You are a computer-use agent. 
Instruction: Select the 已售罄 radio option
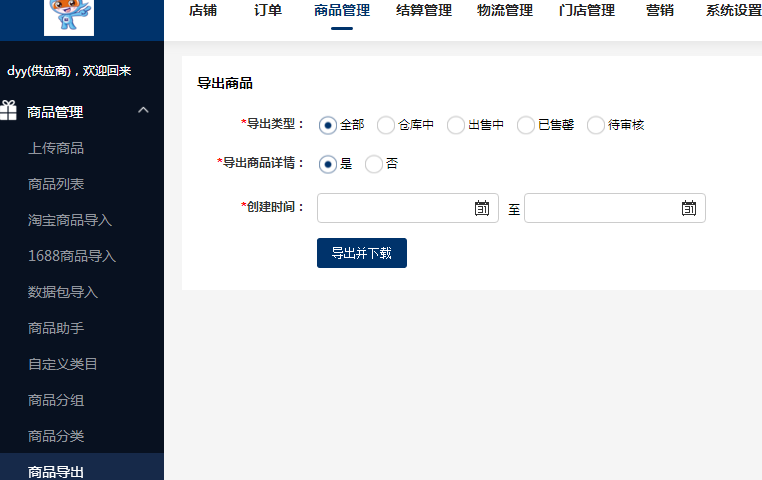525,125
